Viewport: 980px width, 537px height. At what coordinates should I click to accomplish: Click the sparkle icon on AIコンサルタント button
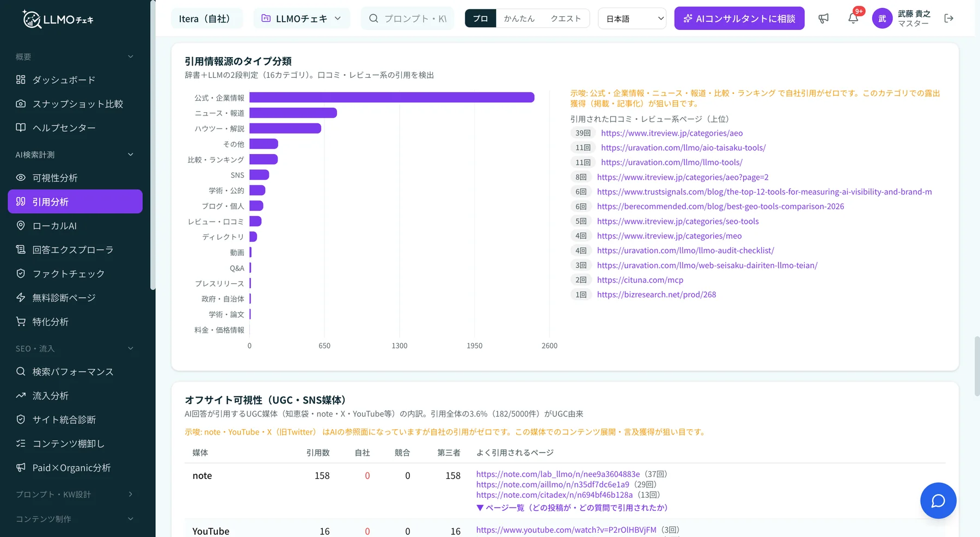[x=688, y=19]
